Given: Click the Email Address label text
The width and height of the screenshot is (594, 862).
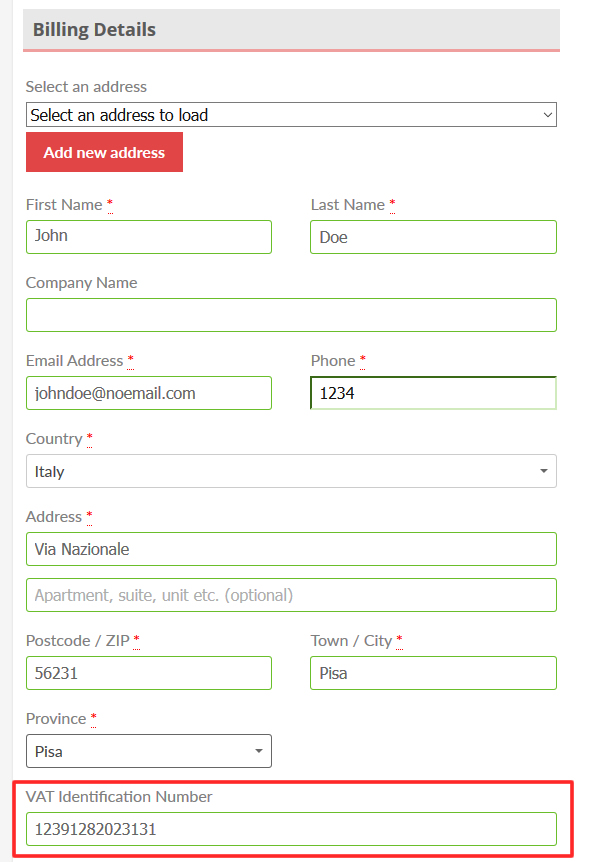Looking at the screenshot, I should pos(75,361).
